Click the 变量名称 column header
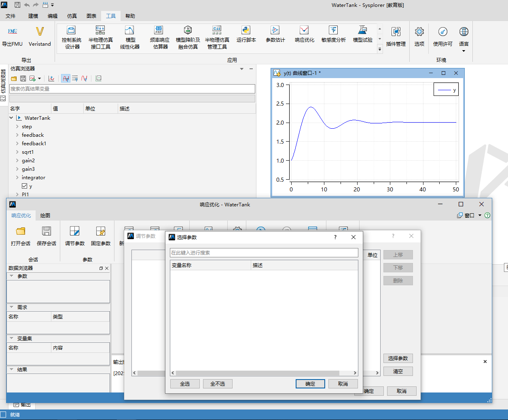The width and height of the screenshot is (508, 420). (x=210, y=265)
